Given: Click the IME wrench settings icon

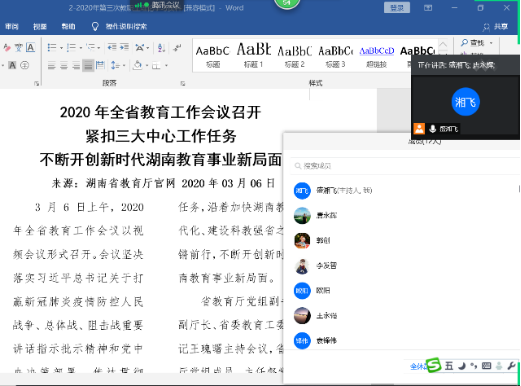Looking at the screenshot, I should pyautogui.click(x=511, y=366).
